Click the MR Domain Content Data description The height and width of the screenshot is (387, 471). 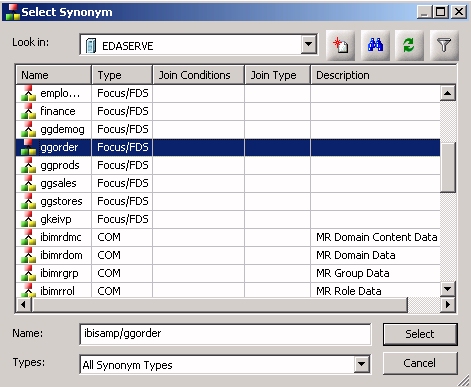pyautogui.click(x=377, y=237)
